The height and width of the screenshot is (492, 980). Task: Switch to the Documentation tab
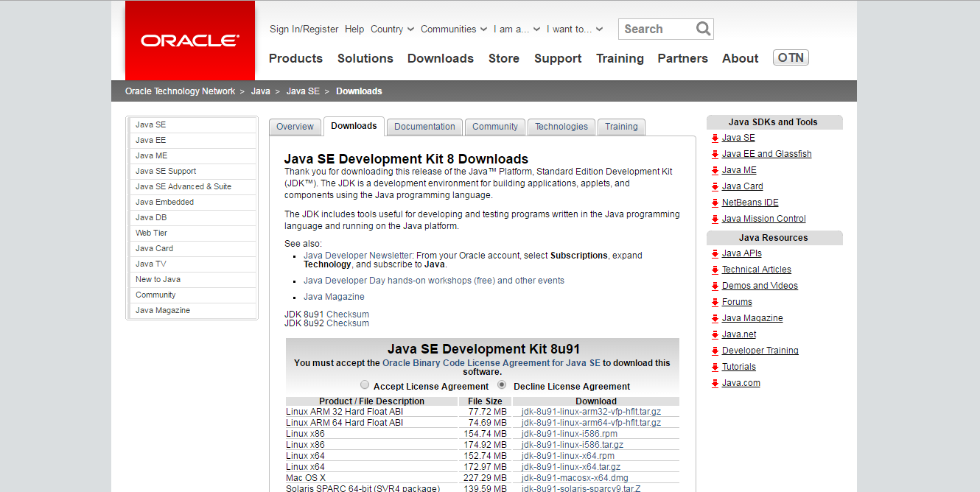(424, 127)
